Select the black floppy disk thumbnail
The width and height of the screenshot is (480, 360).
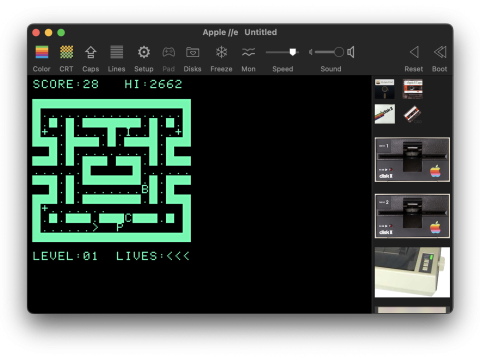pos(385,89)
